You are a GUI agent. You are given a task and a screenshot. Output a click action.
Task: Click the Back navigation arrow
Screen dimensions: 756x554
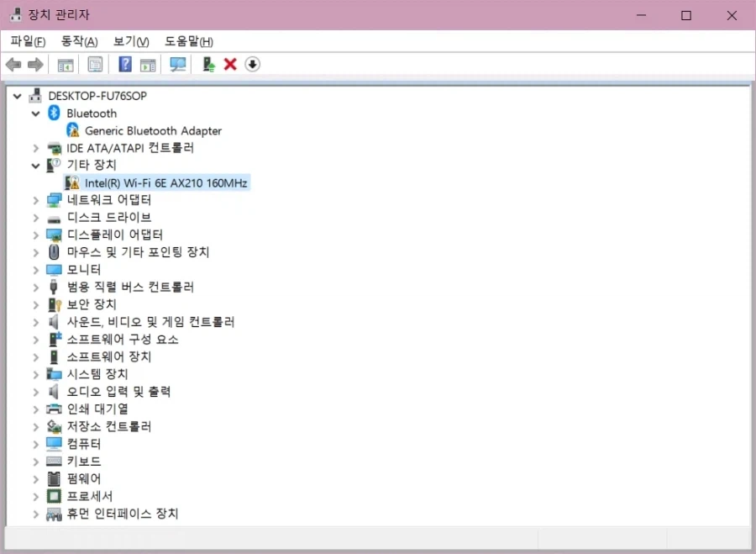pyautogui.click(x=13, y=64)
